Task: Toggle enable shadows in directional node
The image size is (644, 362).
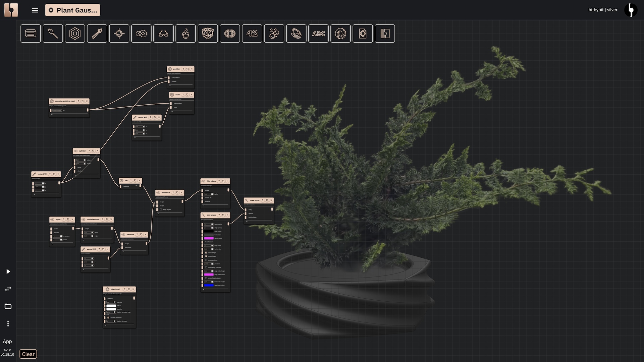Action: 108,318
